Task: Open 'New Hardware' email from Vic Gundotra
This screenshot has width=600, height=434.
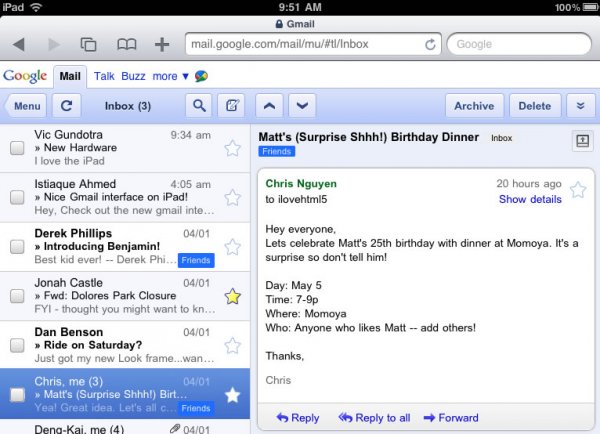Action: pyautogui.click(x=125, y=148)
